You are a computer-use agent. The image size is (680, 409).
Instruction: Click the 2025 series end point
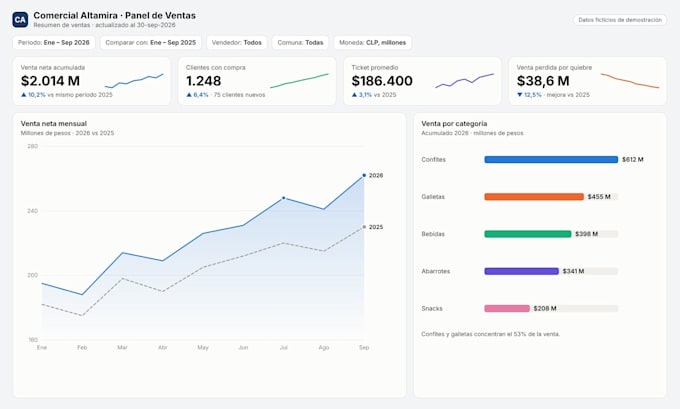click(364, 227)
